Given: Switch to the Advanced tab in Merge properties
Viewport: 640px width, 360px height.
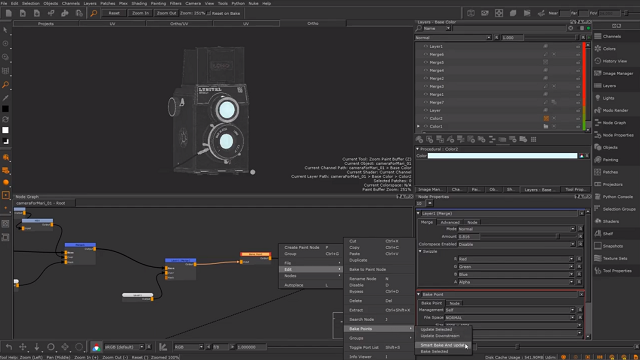Looking at the screenshot, I should 450,222.
